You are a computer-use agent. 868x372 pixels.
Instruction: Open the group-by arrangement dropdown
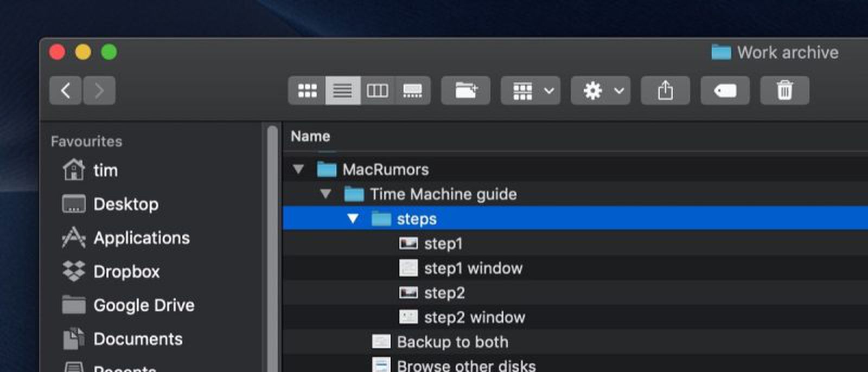(x=530, y=91)
